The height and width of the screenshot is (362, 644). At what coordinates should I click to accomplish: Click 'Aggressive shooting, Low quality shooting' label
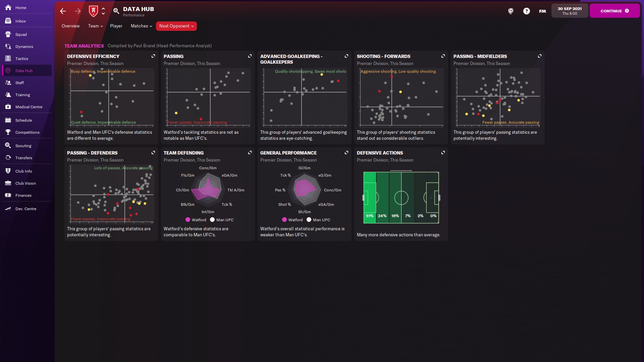click(x=398, y=71)
